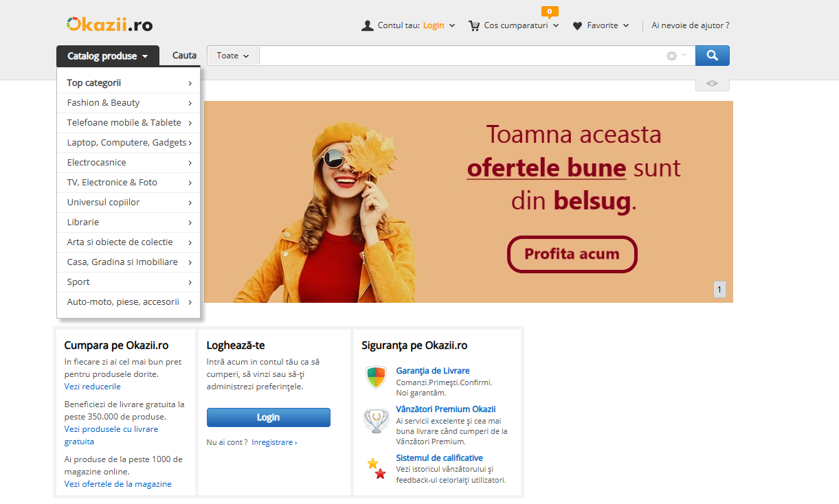Click the Garanția de Livrare shield icon
The image size is (839, 504).
(x=376, y=377)
